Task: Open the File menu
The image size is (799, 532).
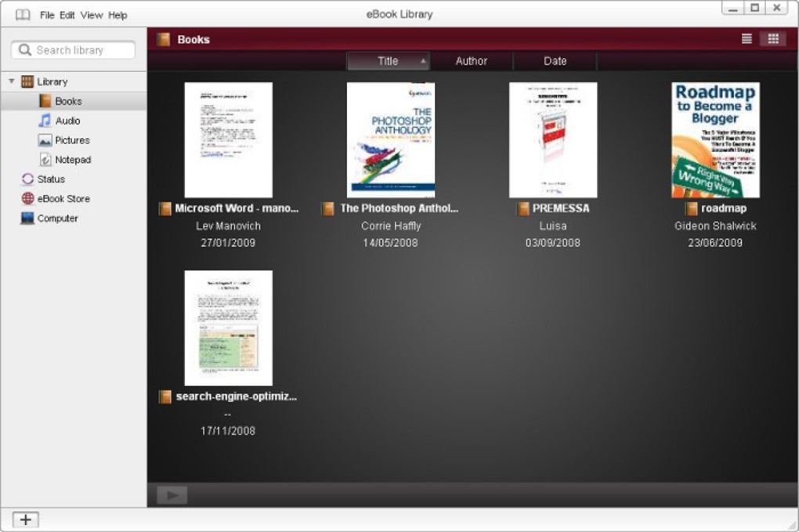Action: [x=47, y=16]
